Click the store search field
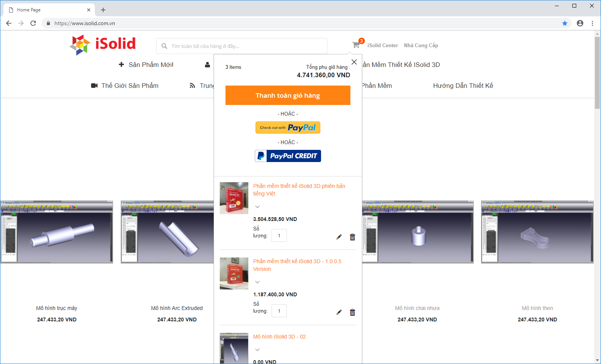 [242, 46]
